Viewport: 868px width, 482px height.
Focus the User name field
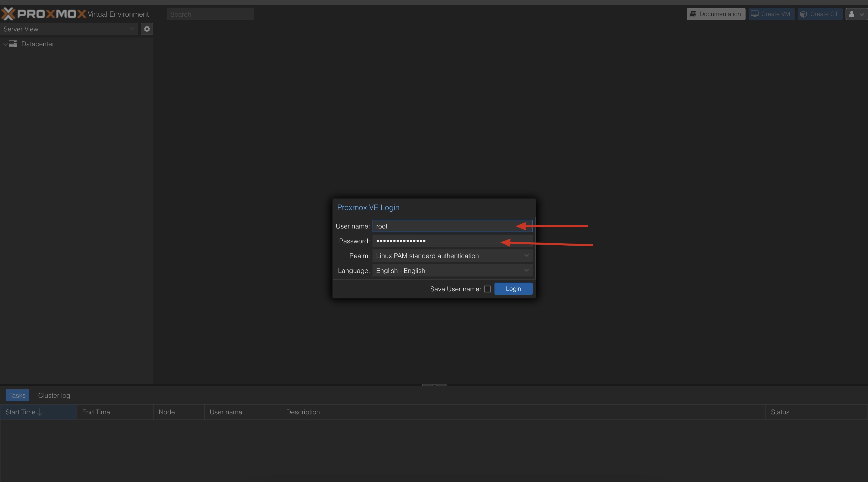(452, 226)
